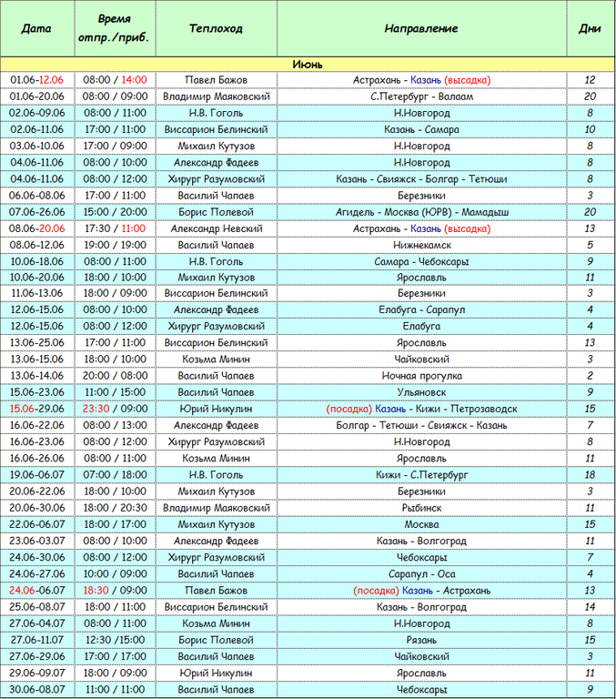Select the Июнь month header row
616x699 pixels.
(x=308, y=65)
